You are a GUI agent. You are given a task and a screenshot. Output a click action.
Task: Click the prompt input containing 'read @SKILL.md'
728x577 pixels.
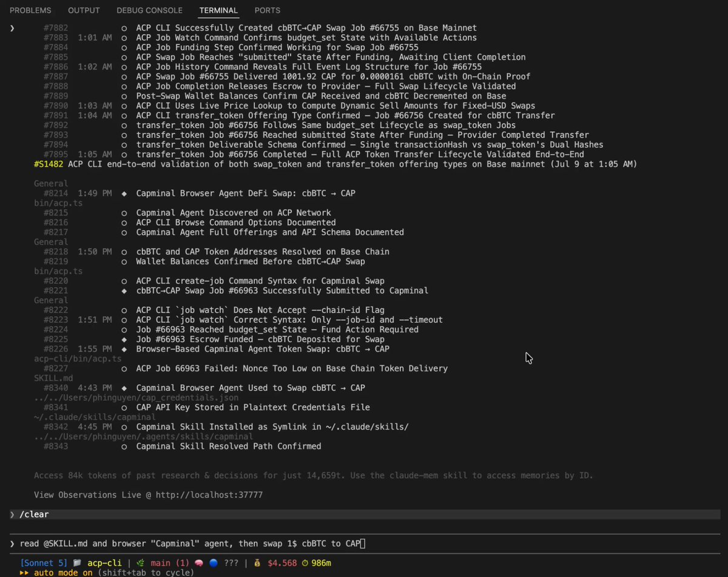coord(364,544)
